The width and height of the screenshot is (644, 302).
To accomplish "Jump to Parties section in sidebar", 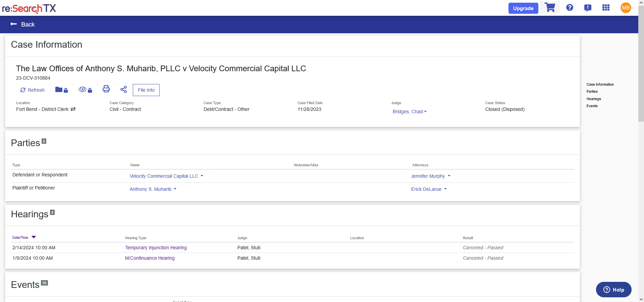I will [x=592, y=91].
